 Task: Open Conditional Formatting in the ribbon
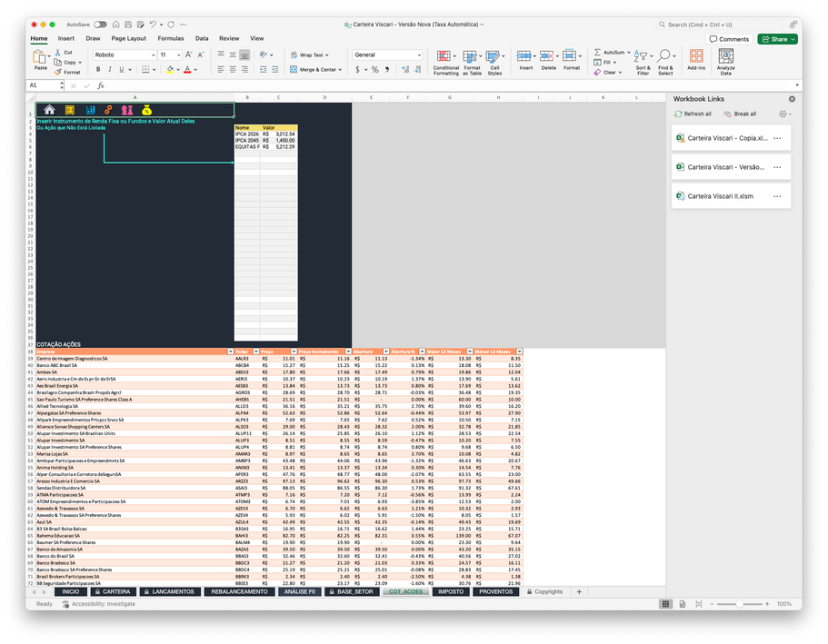(445, 60)
